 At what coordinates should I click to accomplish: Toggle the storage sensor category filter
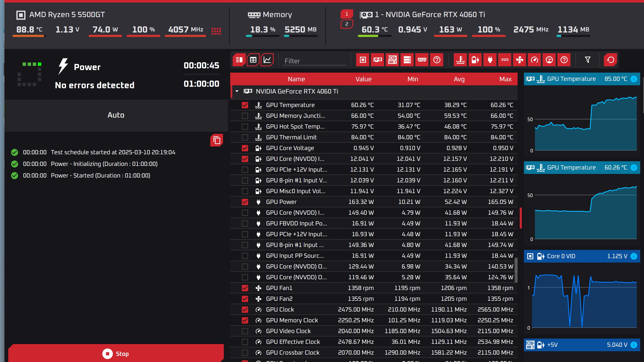click(x=407, y=60)
